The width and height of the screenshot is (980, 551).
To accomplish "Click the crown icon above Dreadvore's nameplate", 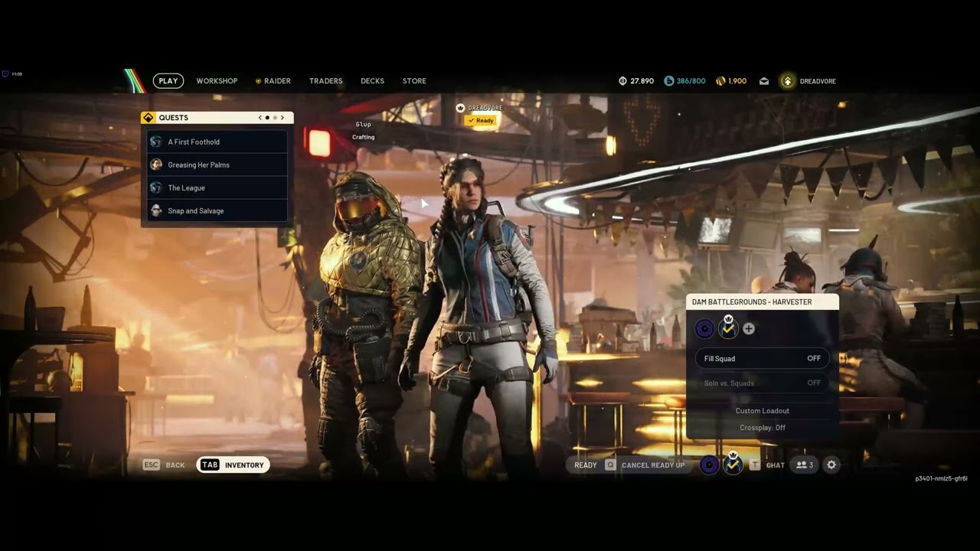I will pos(460,108).
